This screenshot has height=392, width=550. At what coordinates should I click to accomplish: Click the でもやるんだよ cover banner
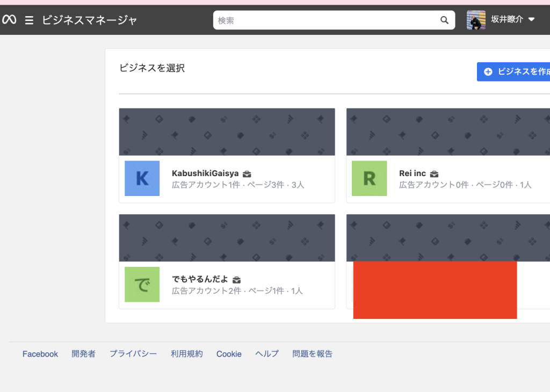click(x=227, y=238)
